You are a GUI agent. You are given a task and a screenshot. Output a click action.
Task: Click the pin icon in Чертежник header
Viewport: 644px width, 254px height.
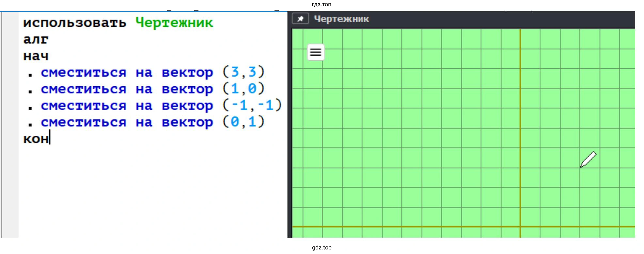[300, 19]
